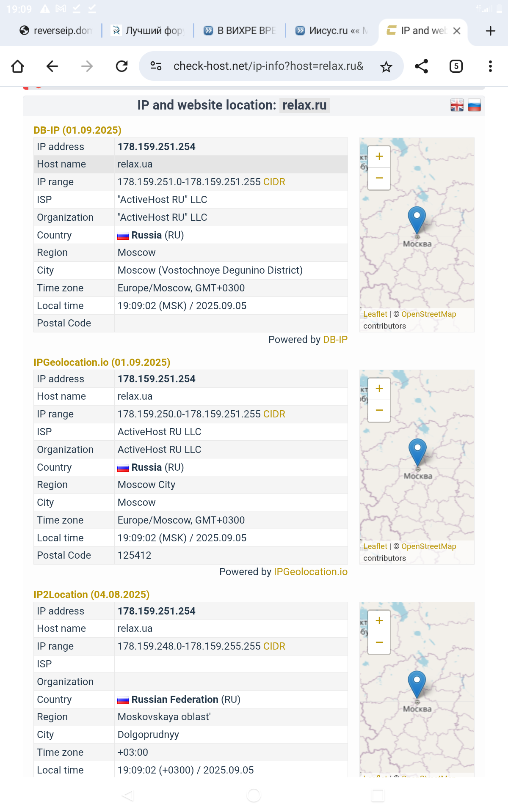Tap the check-host.net URL address field
The width and height of the screenshot is (508, 812).
coord(268,66)
